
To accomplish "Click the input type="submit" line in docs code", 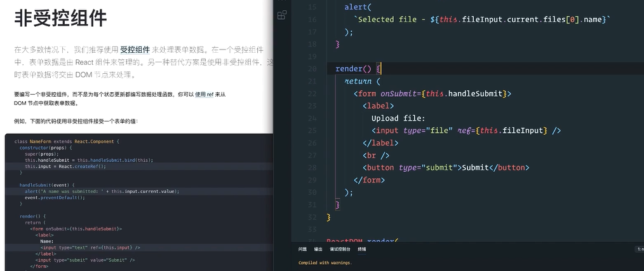I will point(84,260).
